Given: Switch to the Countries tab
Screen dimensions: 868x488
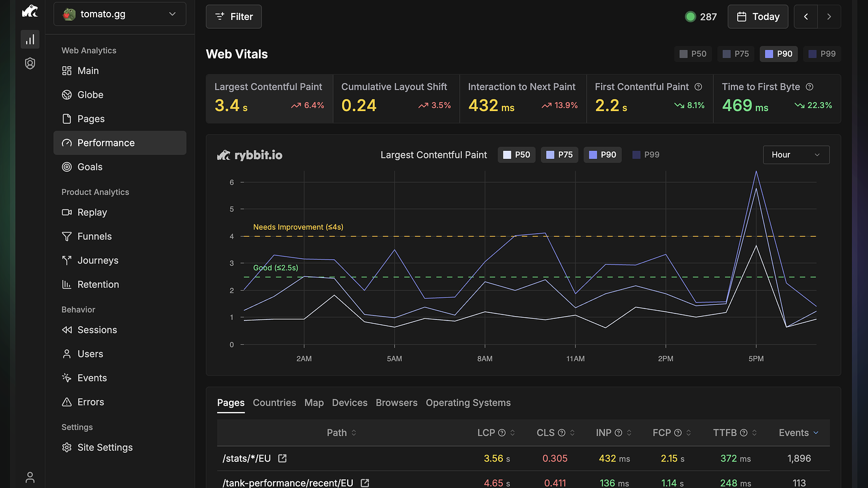Looking at the screenshot, I should (275, 403).
